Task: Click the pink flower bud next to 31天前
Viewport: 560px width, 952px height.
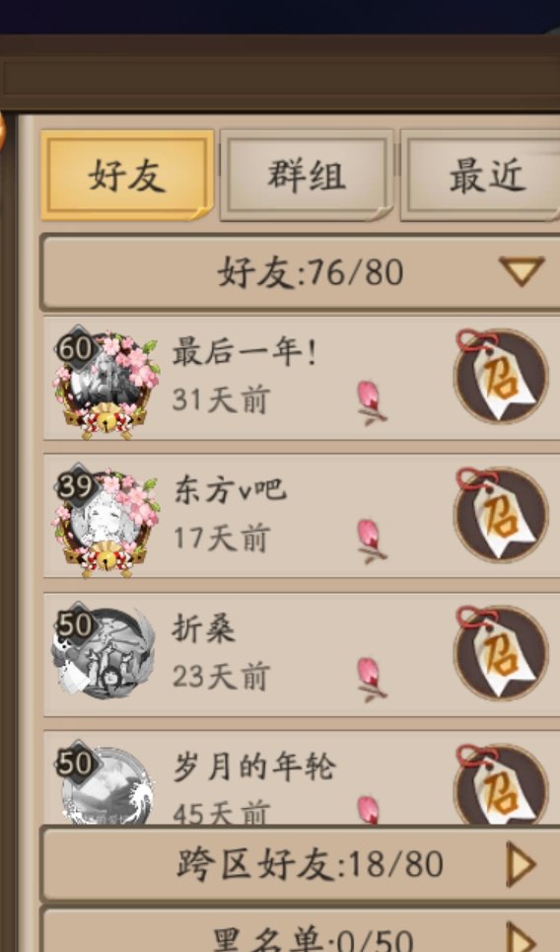Action: pyautogui.click(x=371, y=403)
